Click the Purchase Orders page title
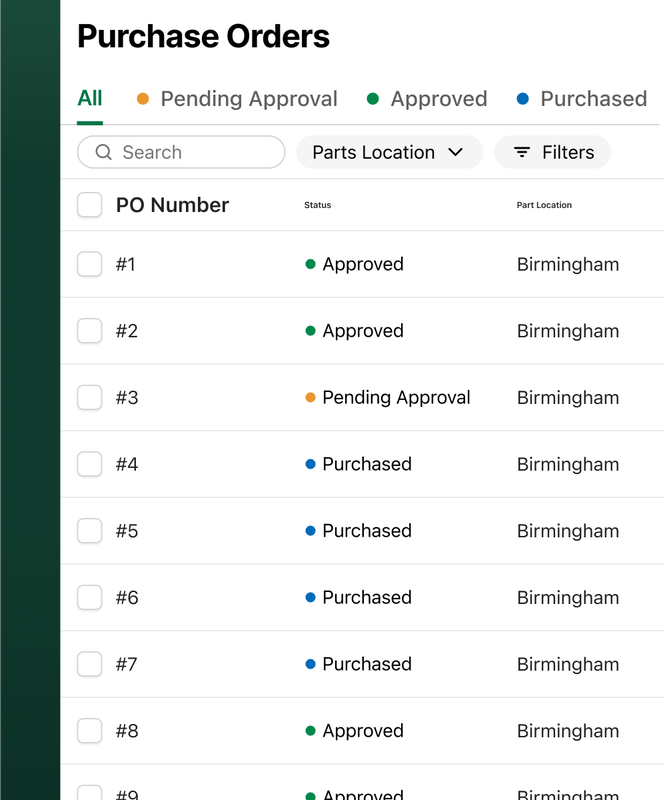Viewport: 667px width, 800px height. [204, 36]
